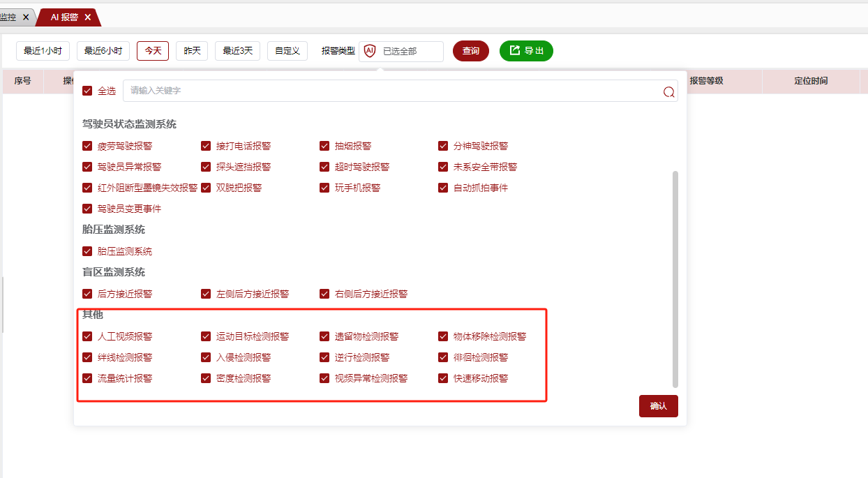Click the 查询 button
This screenshot has width=868, height=478.
click(471, 51)
